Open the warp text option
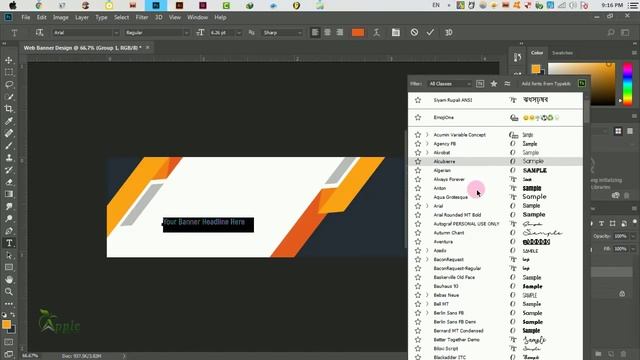Image resolution: width=640 pixels, height=360 pixels. pyautogui.click(x=376, y=33)
